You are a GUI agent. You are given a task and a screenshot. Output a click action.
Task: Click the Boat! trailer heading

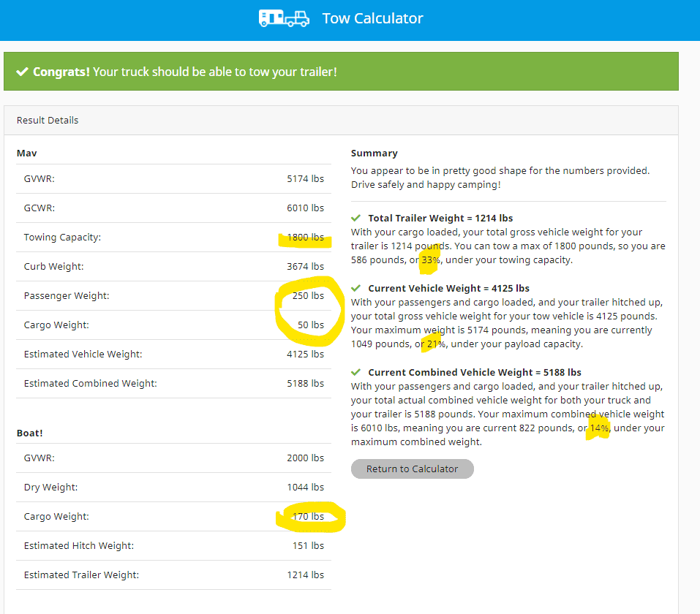(x=29, y=433)
